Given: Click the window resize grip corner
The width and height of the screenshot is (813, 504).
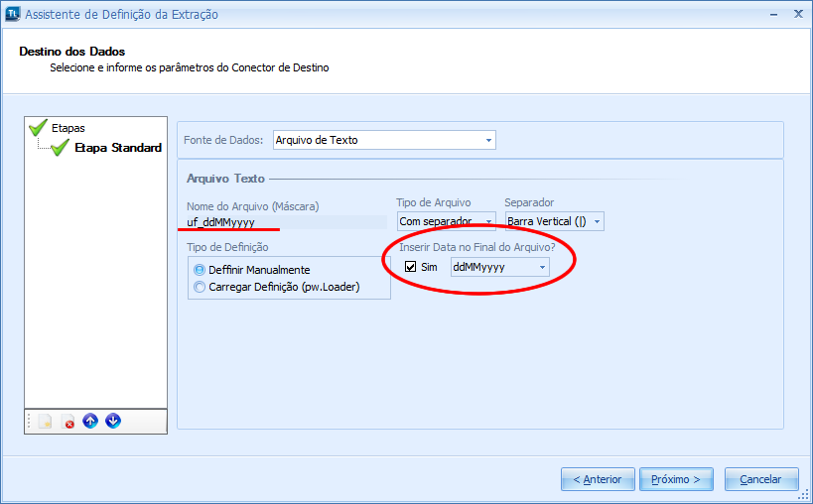Looking at the screenshot, I should pos(803,495).
